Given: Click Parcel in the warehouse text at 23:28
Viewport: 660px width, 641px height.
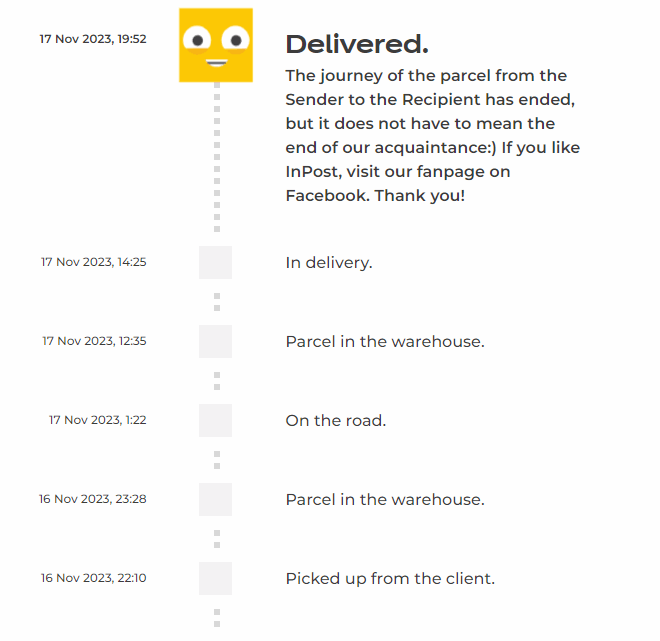Looking at the screenshot, I should (385, 499).
